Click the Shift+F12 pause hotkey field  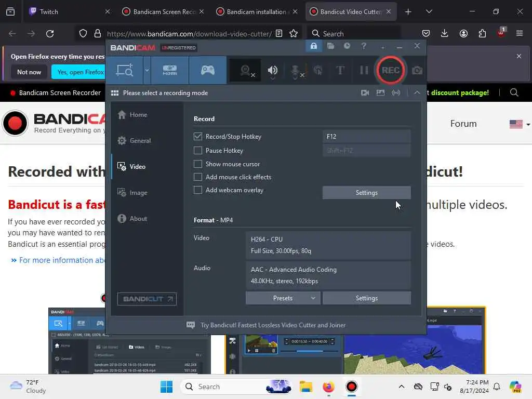pos(366,150)
